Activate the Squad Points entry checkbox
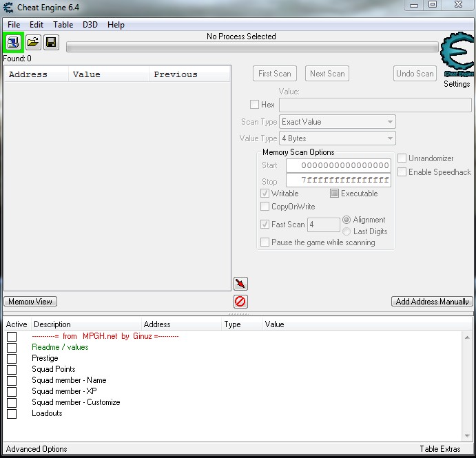The width and height of the screenshot is (476, 458). (x=12, y=370)
